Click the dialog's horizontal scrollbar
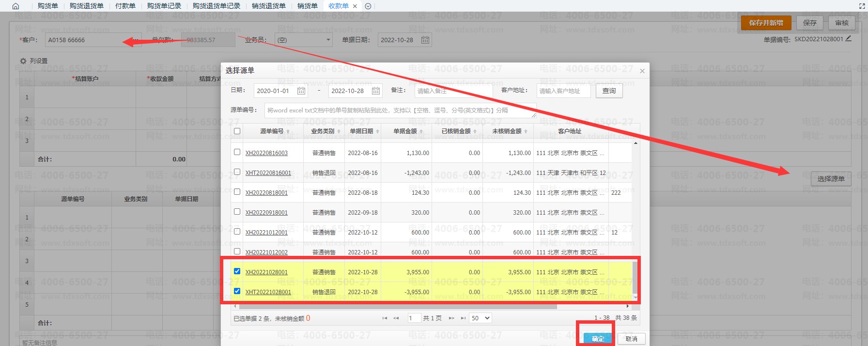The height and width of the screenshot is (346, 868). pyautogui.click(x=397, y=306)
